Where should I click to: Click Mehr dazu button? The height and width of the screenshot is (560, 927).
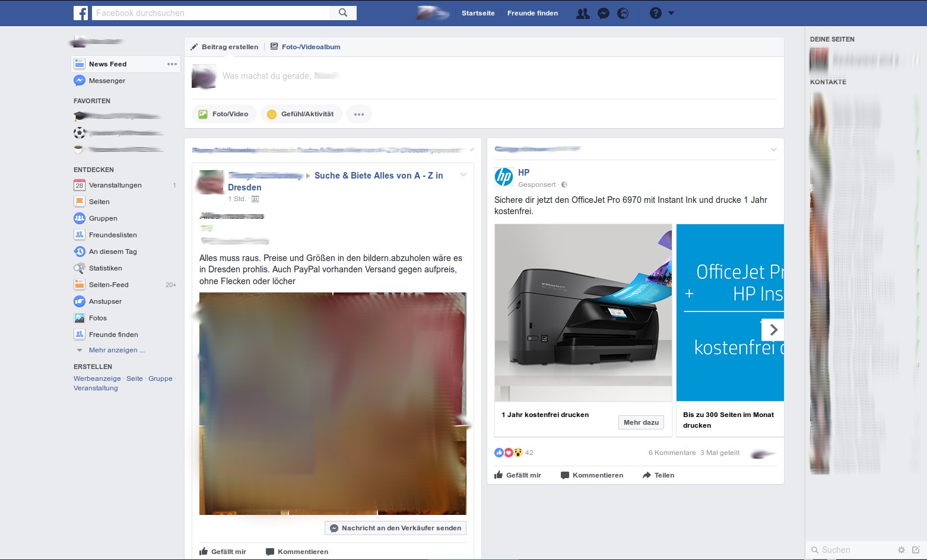point(642,422)
